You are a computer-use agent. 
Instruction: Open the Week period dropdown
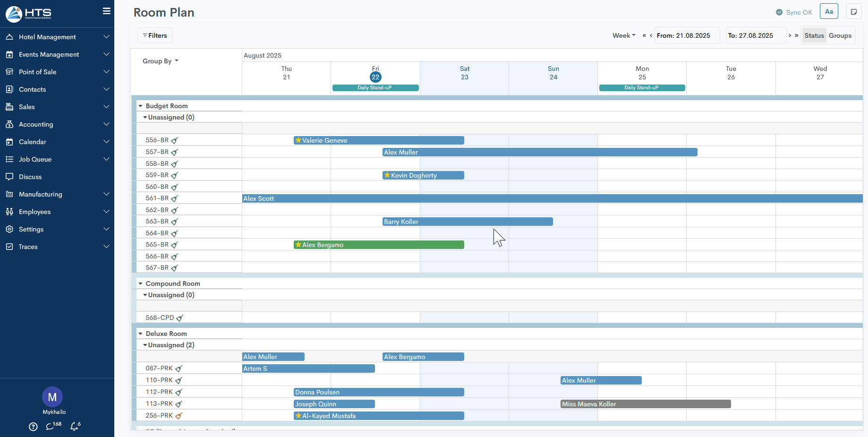tap(624, 35)
